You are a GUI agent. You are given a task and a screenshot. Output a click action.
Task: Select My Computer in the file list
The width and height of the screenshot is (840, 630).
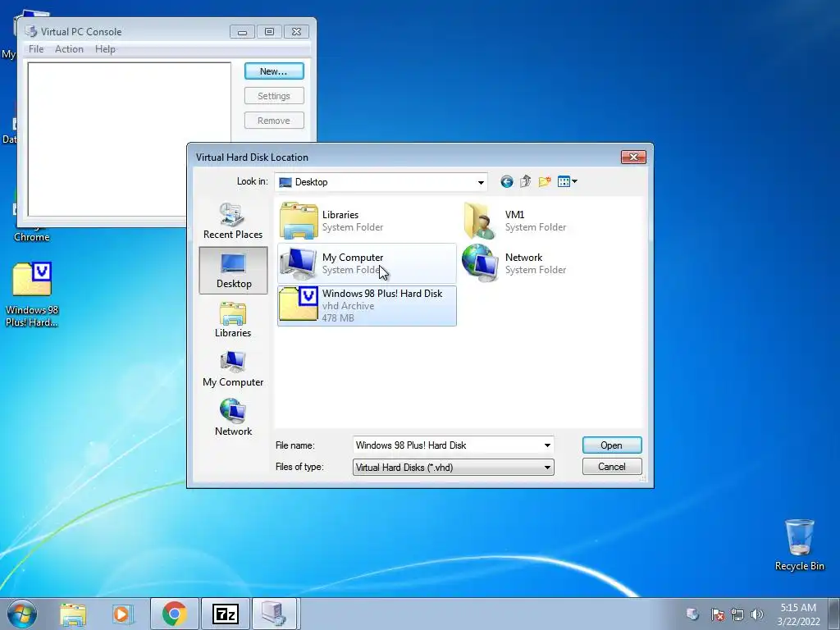coord(367,263)
